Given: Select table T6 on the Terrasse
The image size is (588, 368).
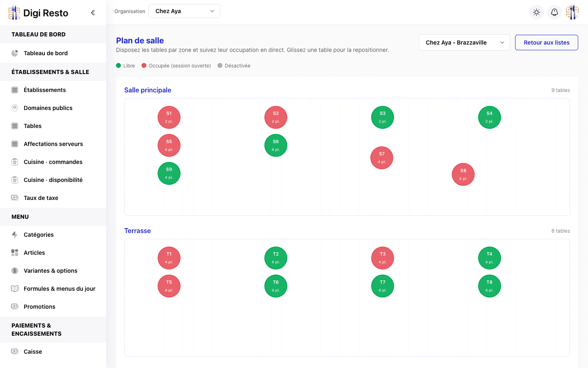Looking at the screenshot, I should 276,286.
